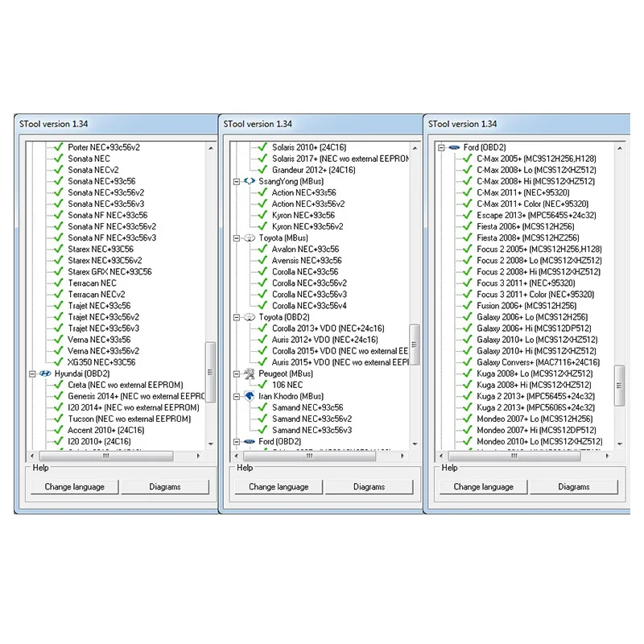Viewport: 644px width, 644px height.
Task: Select 'Kuga 2 2013+ (MPC5606S+24c32)' row
Action: coord(535,407)
